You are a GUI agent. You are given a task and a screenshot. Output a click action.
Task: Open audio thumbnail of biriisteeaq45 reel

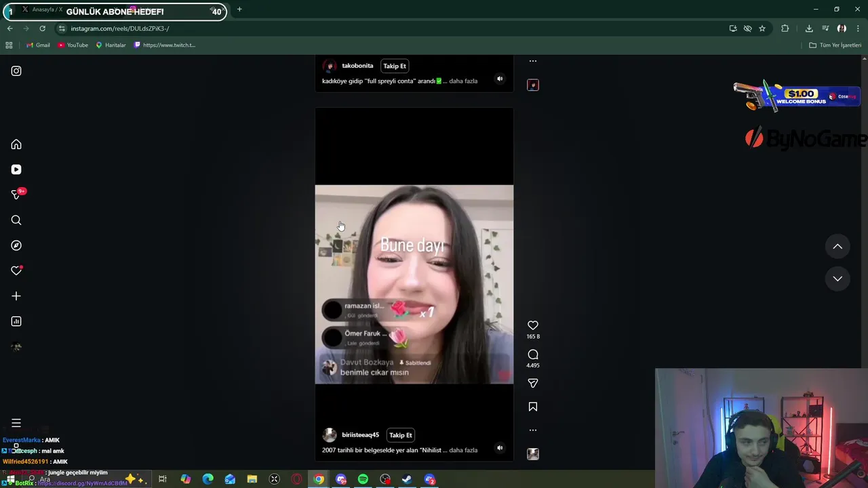pos(533,454)
